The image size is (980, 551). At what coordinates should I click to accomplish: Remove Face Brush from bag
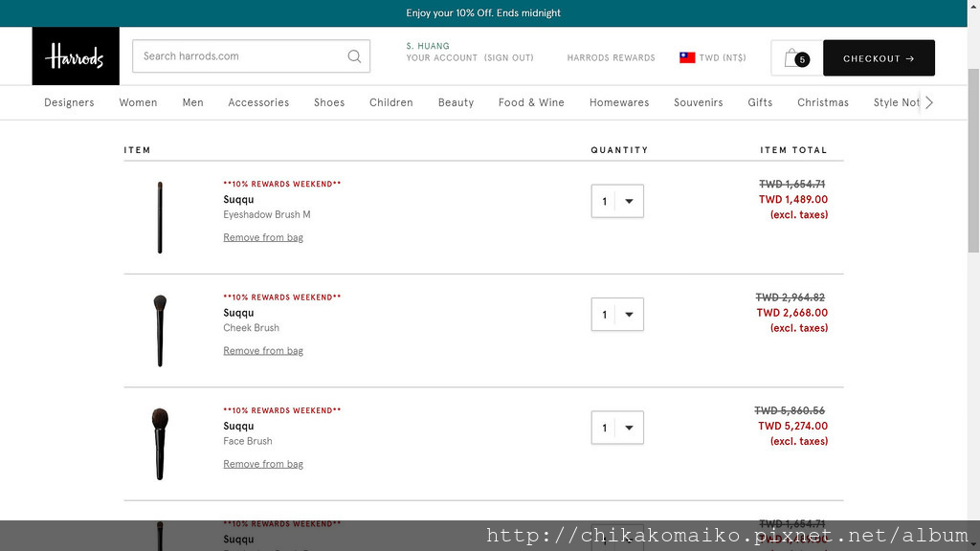263,464
